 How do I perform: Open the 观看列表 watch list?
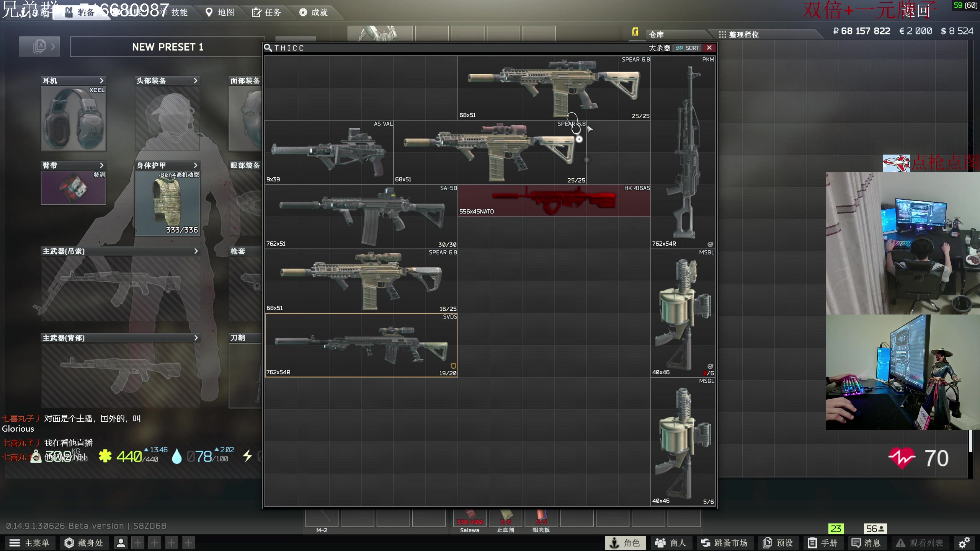tap(920, 543)
